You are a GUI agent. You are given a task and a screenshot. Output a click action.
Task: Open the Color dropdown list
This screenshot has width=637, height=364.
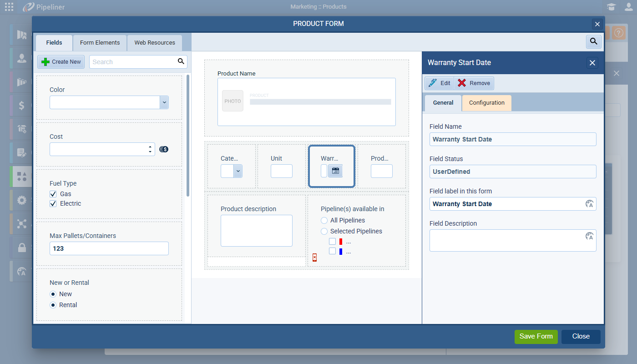(164, 102)
